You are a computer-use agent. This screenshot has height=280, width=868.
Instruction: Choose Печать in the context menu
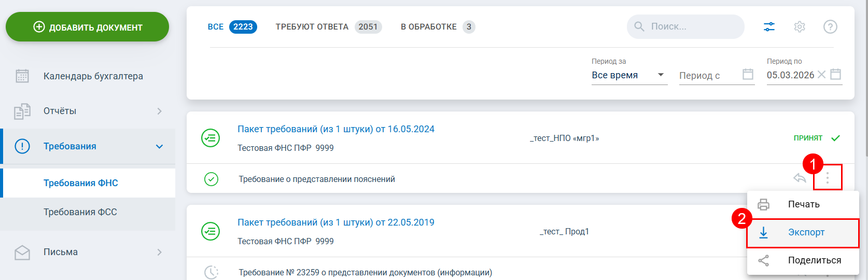coord(803,204)
